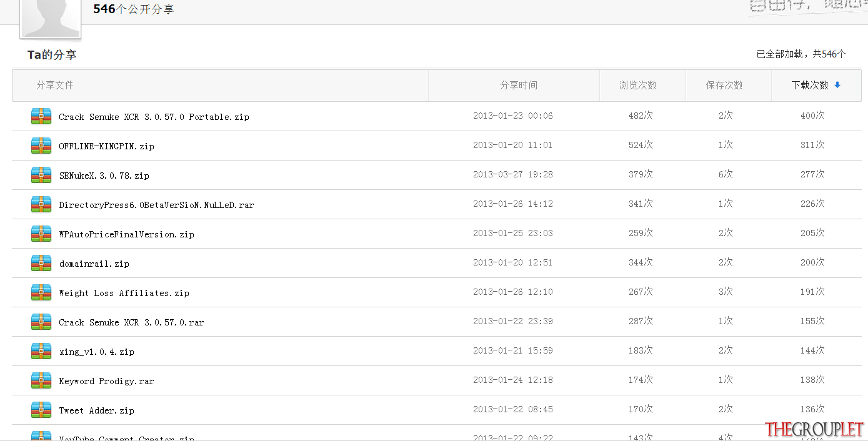Click the THEGROUPLET watermark logo
Image resolution: width=868 pixels, height=441 pixels.
814,430
